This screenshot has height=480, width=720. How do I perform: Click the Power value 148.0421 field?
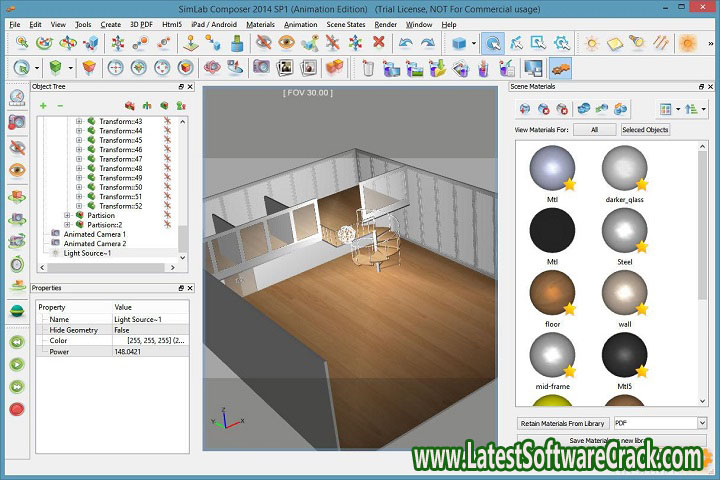151,352
